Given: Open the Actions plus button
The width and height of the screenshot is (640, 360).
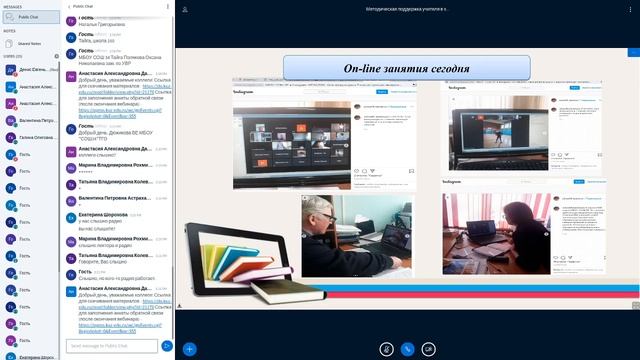Looking at the screenshot, I should click(x=189, y=349).
